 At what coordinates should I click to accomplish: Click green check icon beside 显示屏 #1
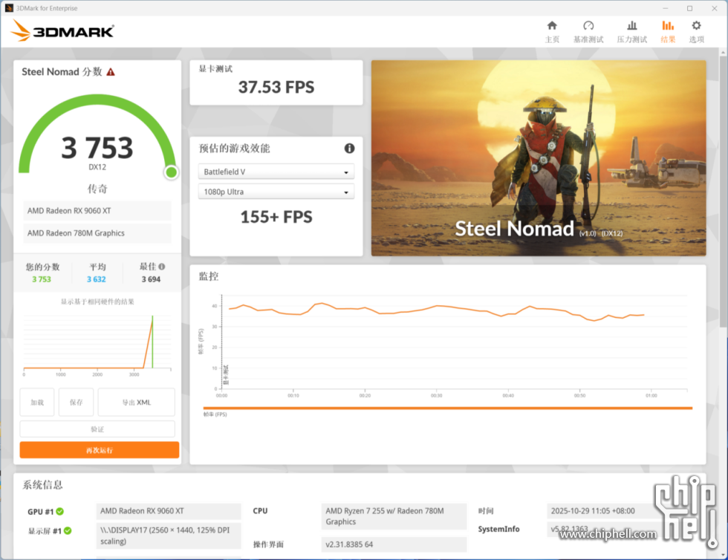[68, 531]
